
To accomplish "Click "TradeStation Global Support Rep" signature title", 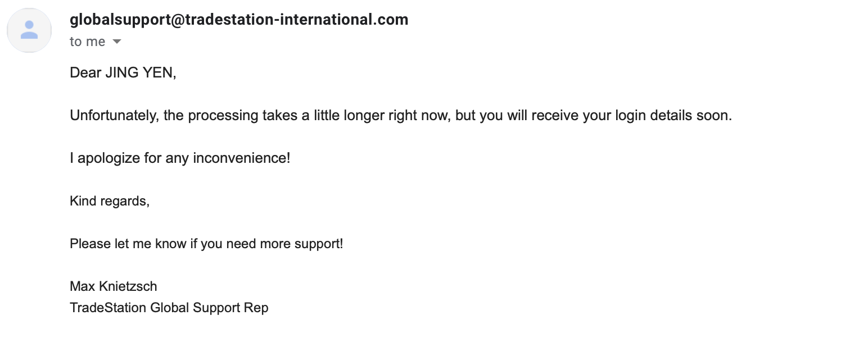I will [169, 308].
